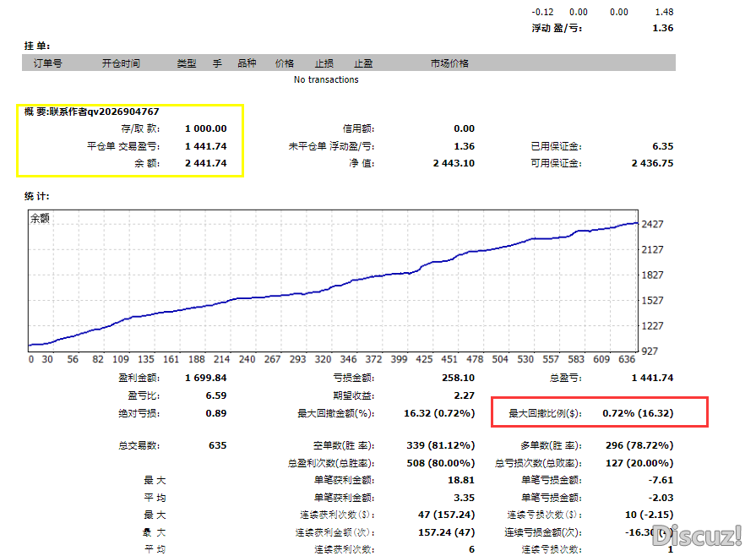
Task: Click the short positions value '339 (81.12%)'
Action: click(x=441, y=445)
